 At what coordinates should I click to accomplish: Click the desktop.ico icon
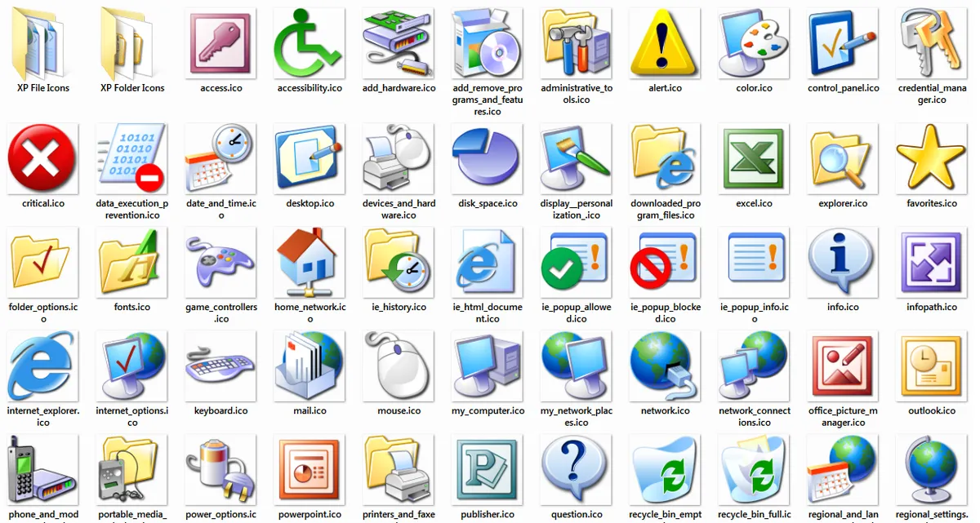pyautogui.click(x=310, y=159)
